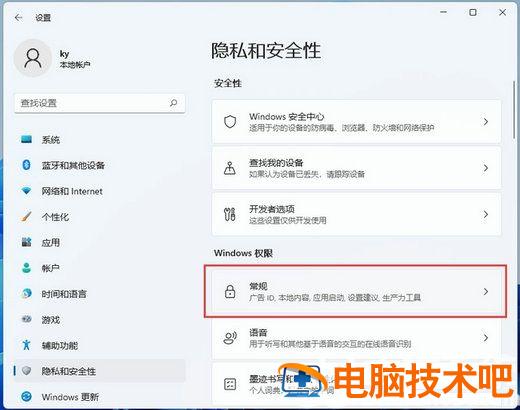The height and width of the screenshot is (410, 520).
Task: Click the 辅助功能 accessibility icon
Action: pyautogui.click(x=26, y=345)
